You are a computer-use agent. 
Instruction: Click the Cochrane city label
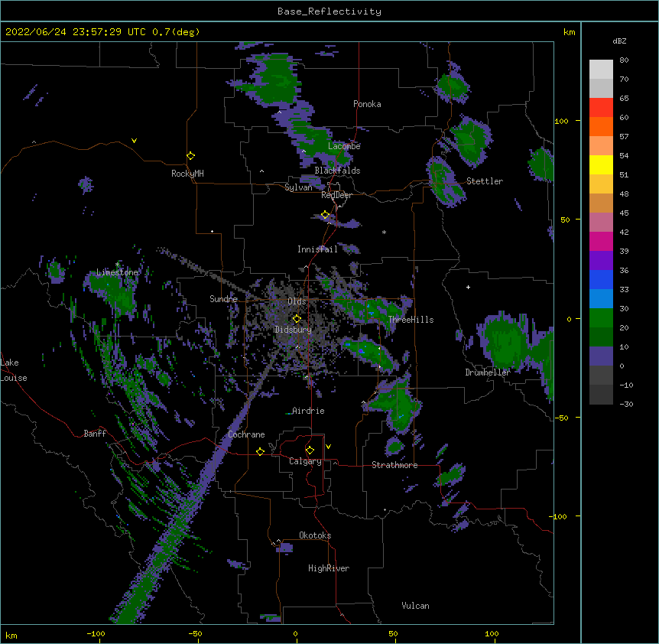coord(246,434)
